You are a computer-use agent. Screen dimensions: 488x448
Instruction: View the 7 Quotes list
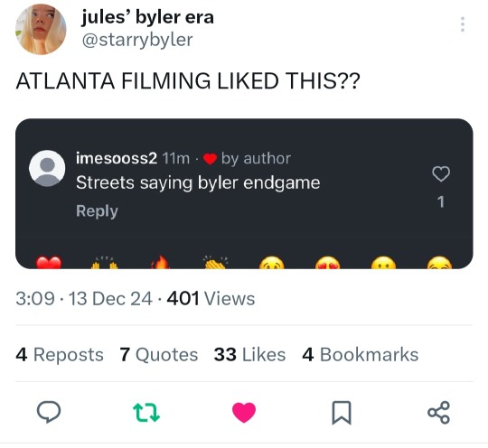pyautogui.click(x=159, y=354)
